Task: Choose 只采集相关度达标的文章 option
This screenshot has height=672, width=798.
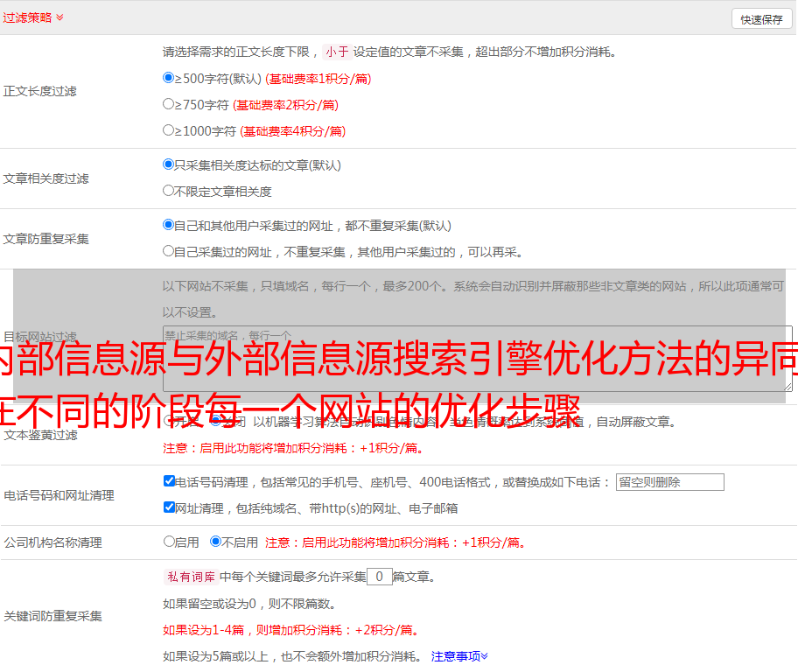Action: [168, 164]
